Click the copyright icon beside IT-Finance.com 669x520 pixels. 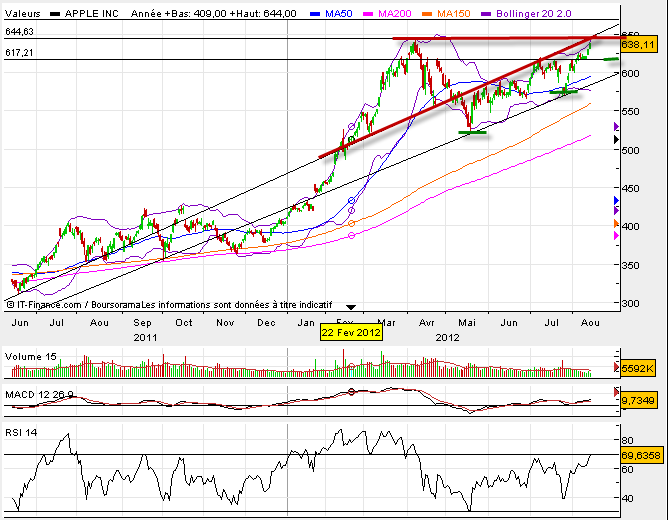(x=12, y=302)
